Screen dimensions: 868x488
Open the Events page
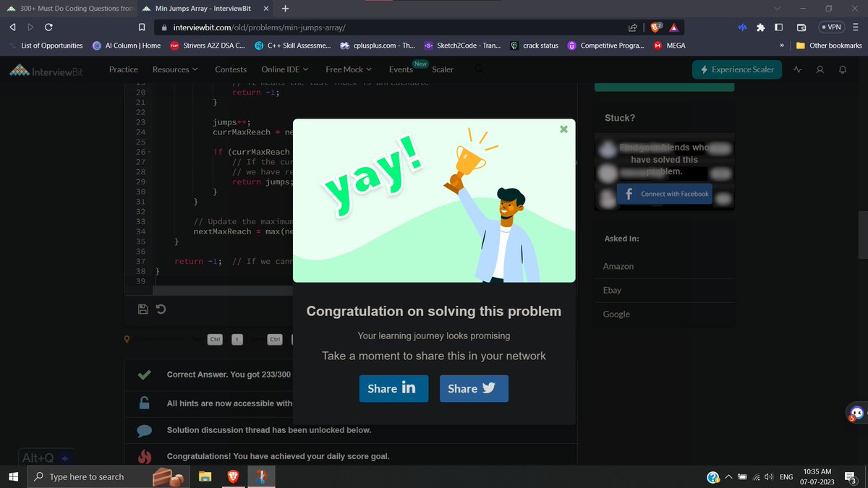tap(401, 69)
